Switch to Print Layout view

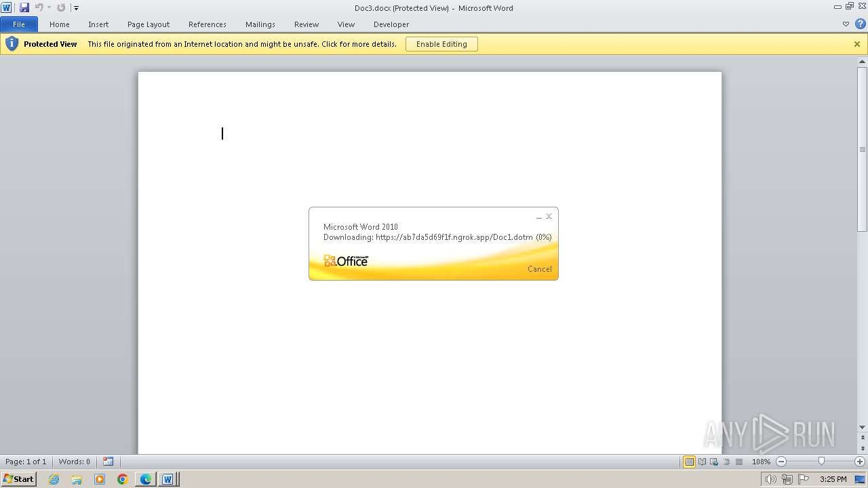[x=690, y=462]
